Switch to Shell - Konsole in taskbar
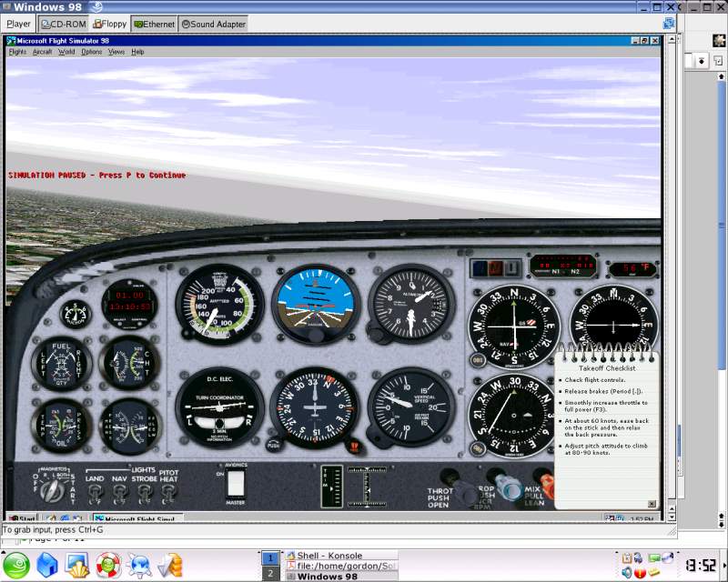 point(329,555)
